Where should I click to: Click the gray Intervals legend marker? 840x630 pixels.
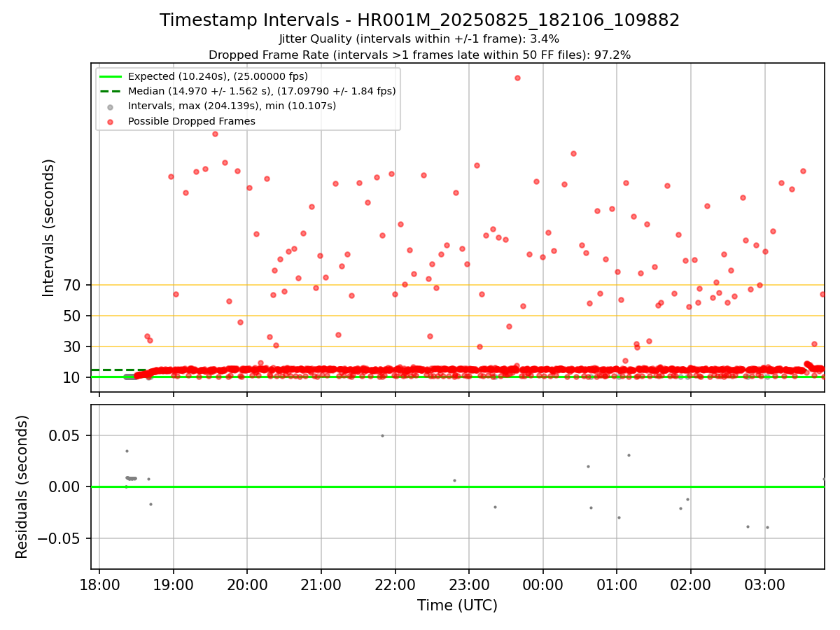111,106
